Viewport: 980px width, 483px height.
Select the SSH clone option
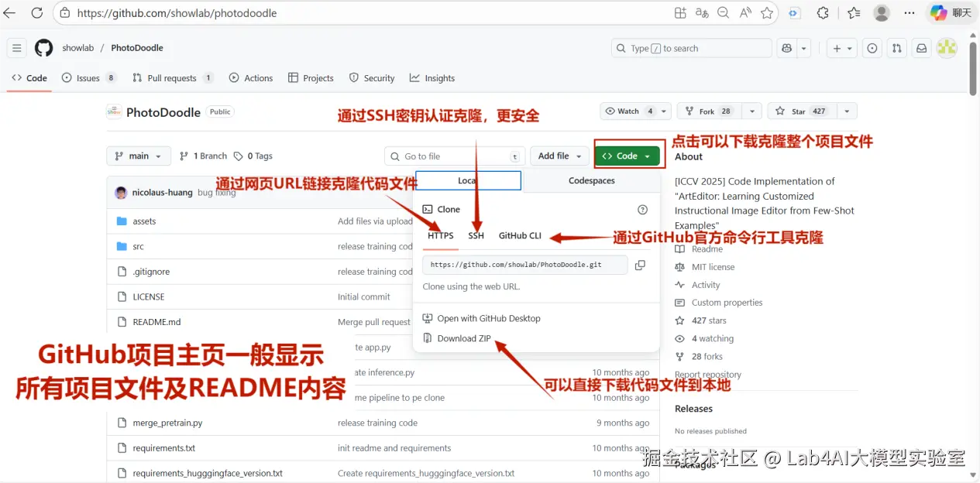click(x=476, y=235)
